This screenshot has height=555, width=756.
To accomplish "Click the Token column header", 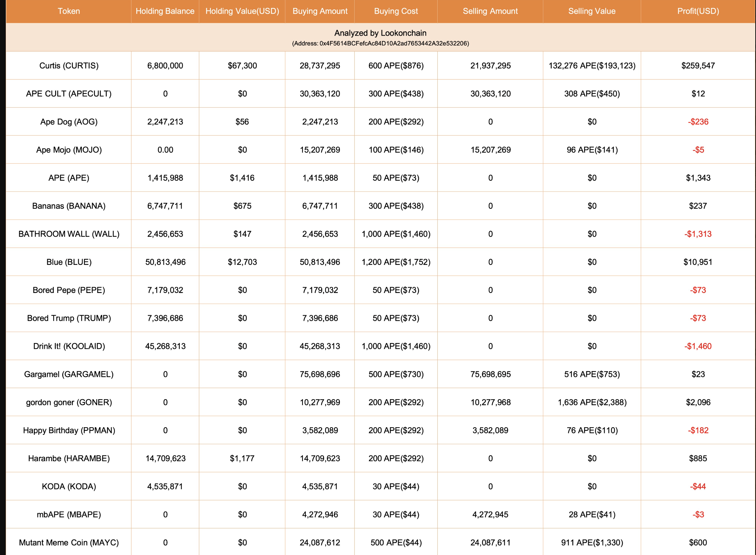I will pos(69,11).
